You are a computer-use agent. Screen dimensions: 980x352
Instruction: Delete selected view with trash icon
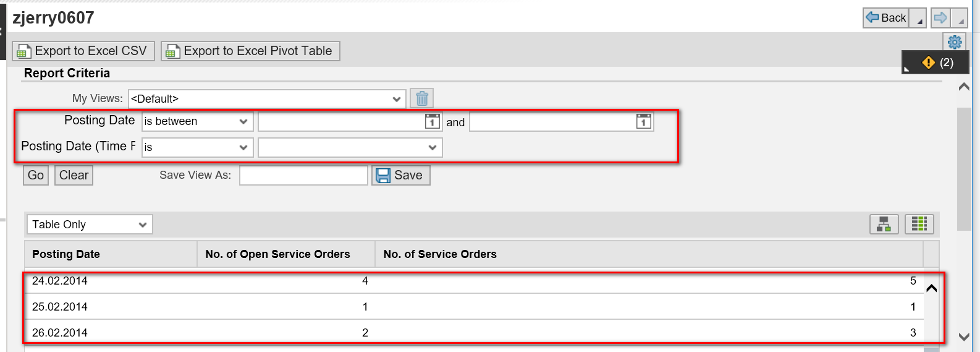click(x=422, y=98)
